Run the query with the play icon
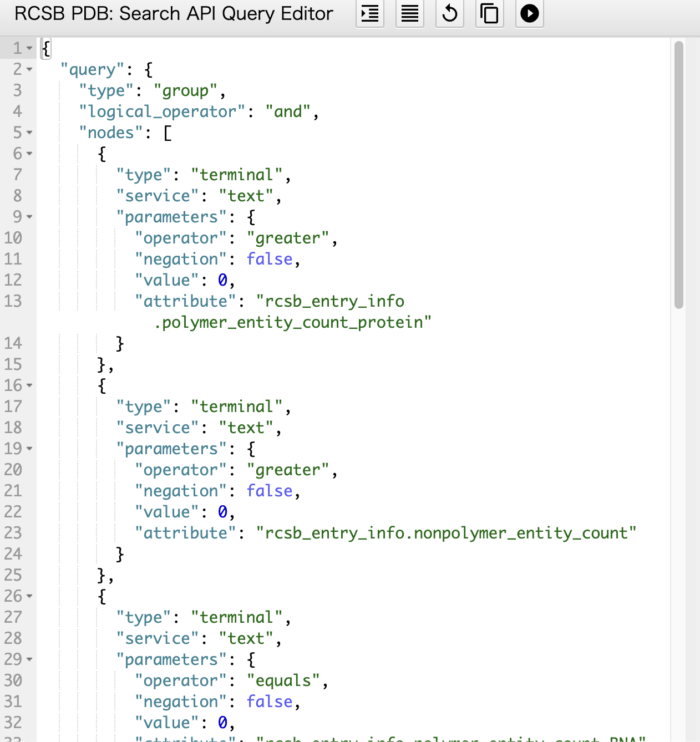Viewport: 700px width, 742px height. click(x=530, y=13)
